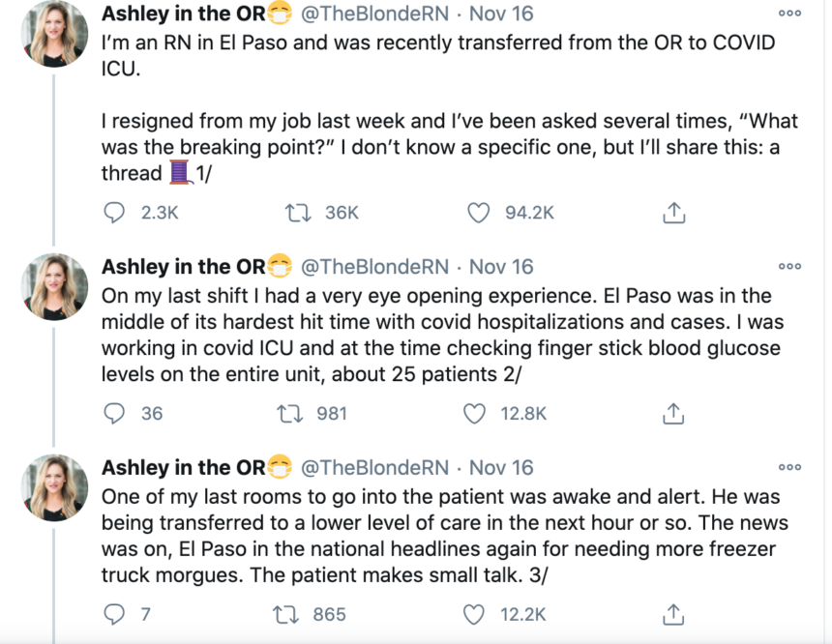Retweet the tweet with 865 retweets
Viewport: 832px width, 644px height.
point(287,614)
